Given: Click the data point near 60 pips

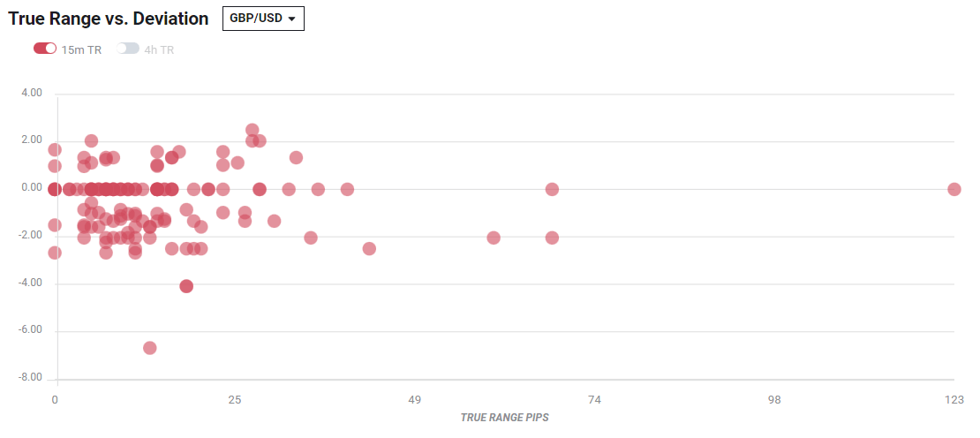Looking at the screenshot, I should tap(494, 238).
